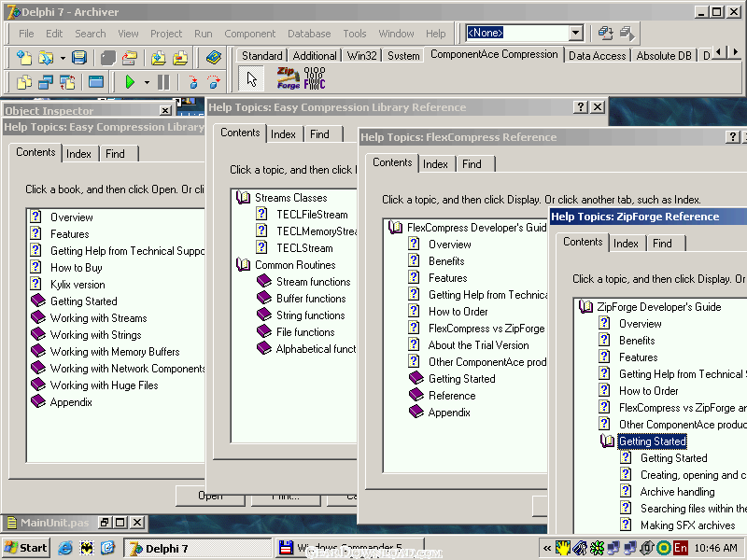
Task: Collapse the Streams Classes book
Action: [244, 198]
